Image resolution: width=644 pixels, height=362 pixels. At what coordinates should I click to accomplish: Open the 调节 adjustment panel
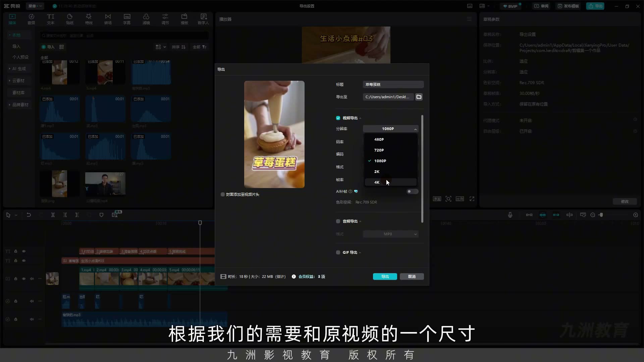tap(165, 19)
